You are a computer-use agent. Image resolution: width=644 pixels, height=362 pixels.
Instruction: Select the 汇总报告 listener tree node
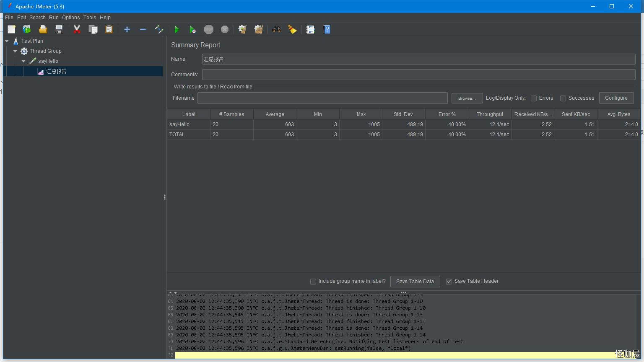coord(56,71)
